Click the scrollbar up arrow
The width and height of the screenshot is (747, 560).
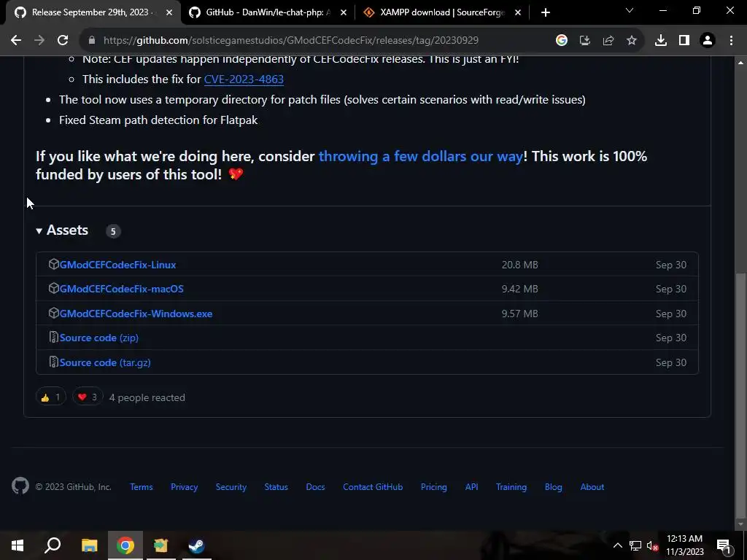[x=740, y=63]
